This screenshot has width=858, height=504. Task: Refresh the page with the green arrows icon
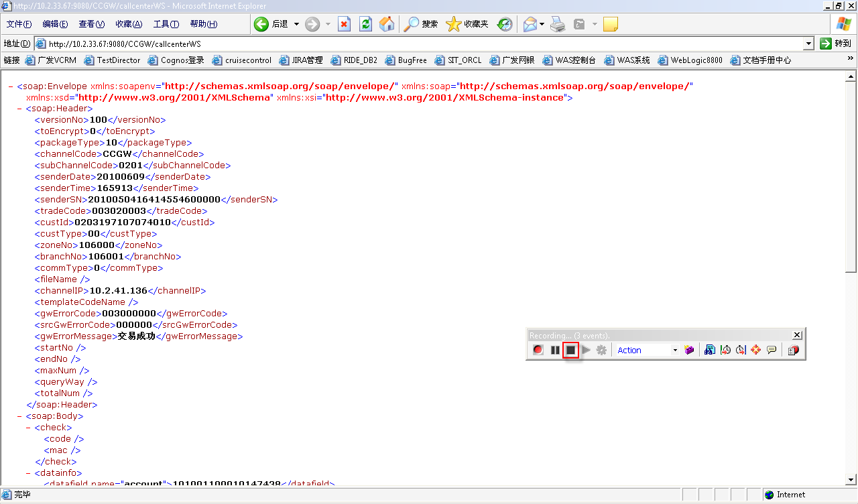pyautogui.click(x=365, y=24)
